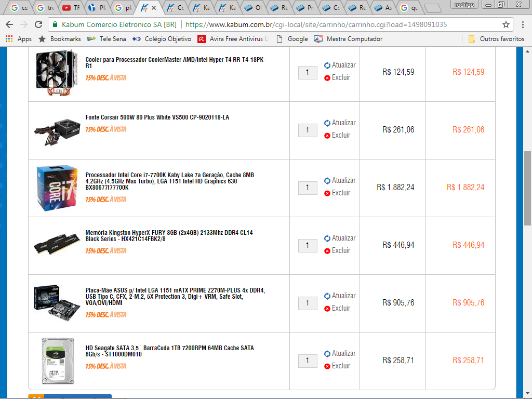Edit quantity for Seagate BarraCuda HD
The width and height of the screenshot is (532, 399).
pos(308,361)
